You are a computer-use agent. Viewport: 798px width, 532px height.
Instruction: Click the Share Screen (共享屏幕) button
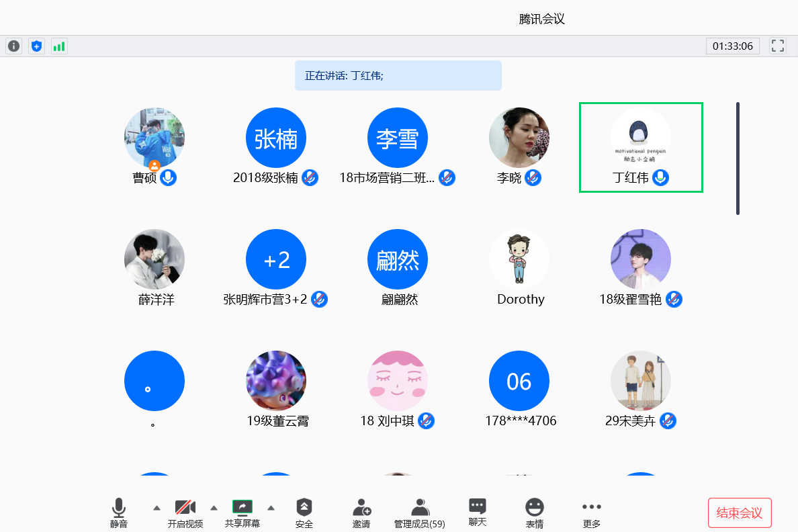(x=242, y=513)
